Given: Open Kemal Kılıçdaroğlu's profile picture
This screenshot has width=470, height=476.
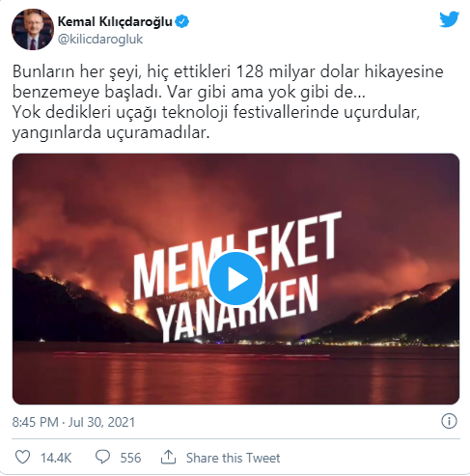Looking at the screenshot, I should pos(33,29).
